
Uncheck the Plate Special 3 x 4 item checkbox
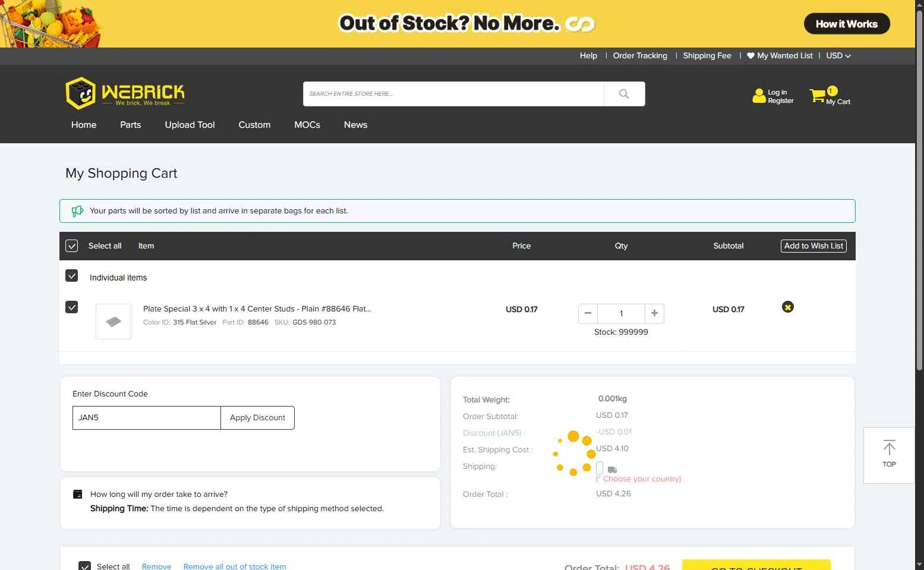coord(71,307)
